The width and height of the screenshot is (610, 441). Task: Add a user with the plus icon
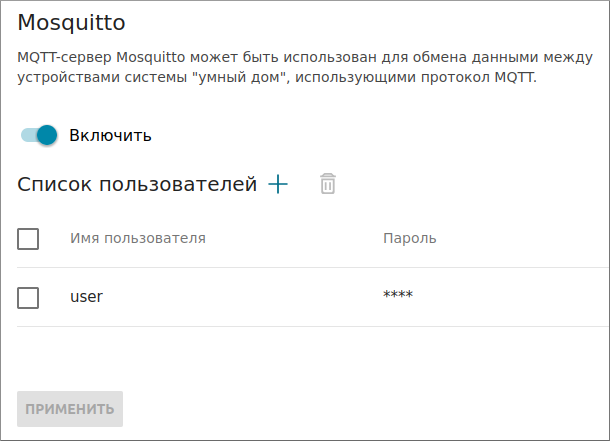pyautogui.click(x=278, y=184)
